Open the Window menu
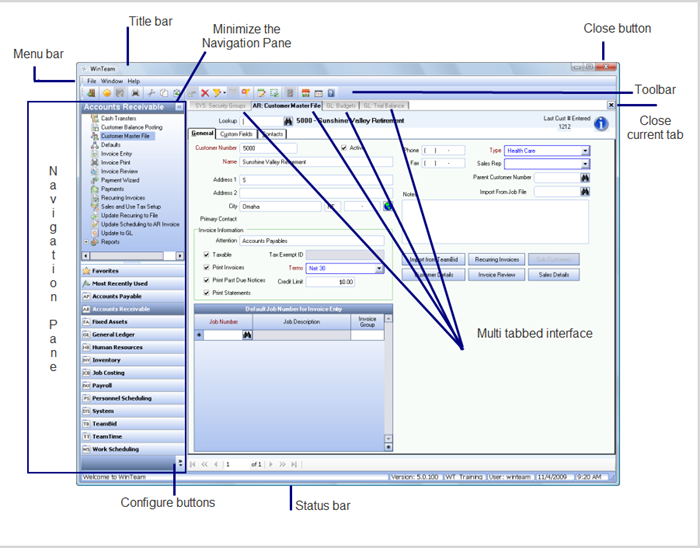The width and height of the screenshot is (700, 548). pyautogui.click(x=112, y=80)
